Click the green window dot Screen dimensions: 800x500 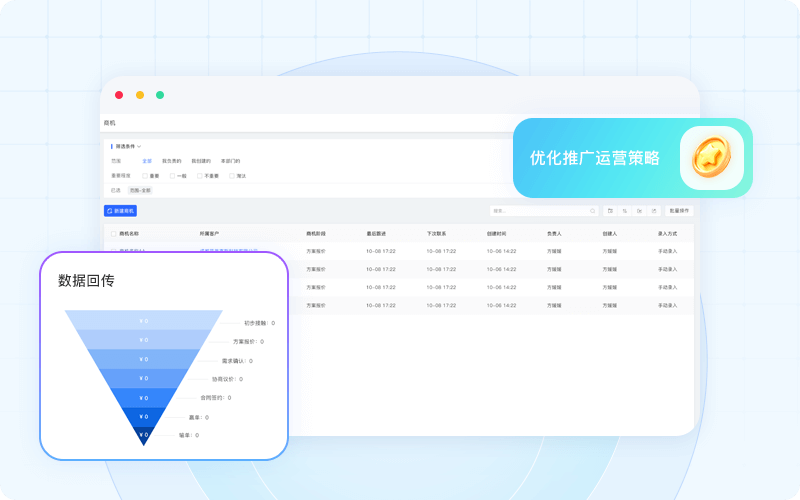(160, 95)
